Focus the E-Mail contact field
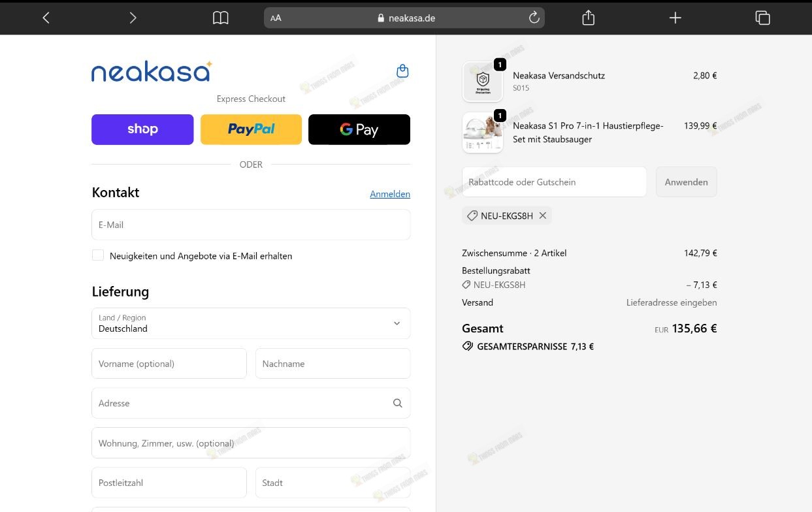 [251, 225]
